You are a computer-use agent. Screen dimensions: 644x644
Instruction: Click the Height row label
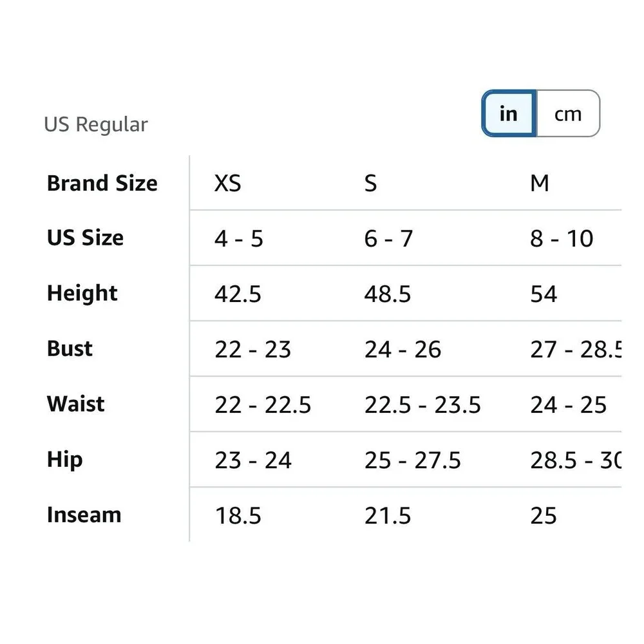click(x=82, y=293)
